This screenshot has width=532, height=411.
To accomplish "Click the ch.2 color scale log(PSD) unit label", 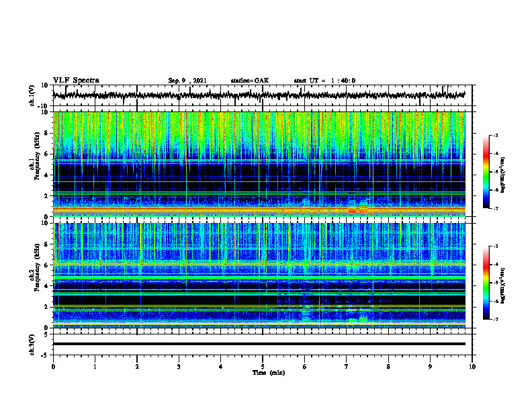I will click(x=503, y=286).
